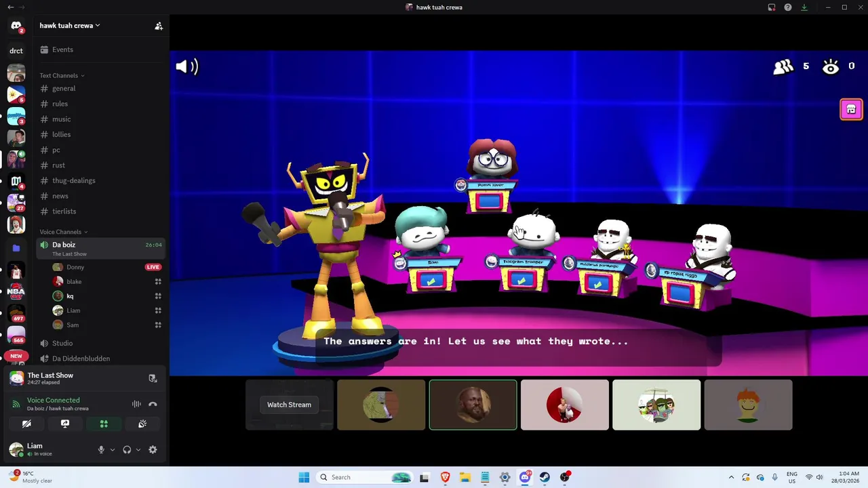Select the orange-haired avatar participant tile

pyautogui.click(x=748, y=405)
